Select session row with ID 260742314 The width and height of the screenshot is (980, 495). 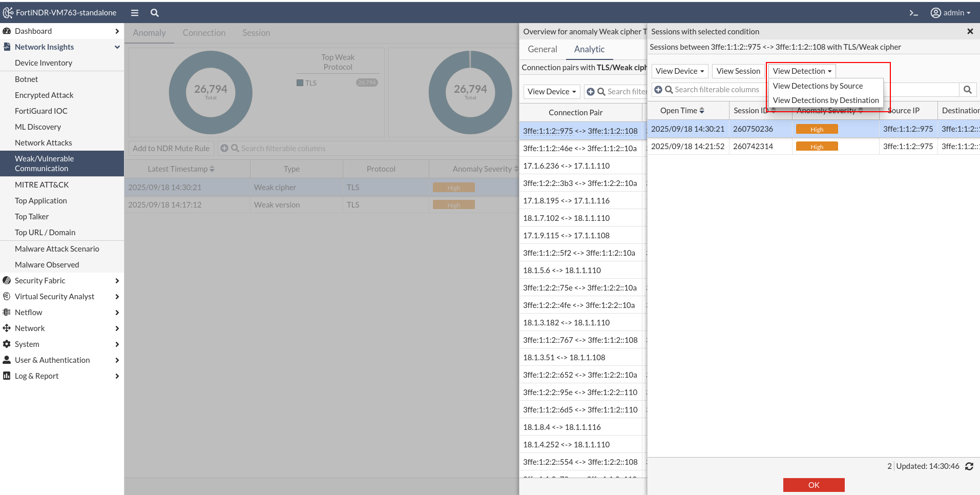[x=814, y=147]
